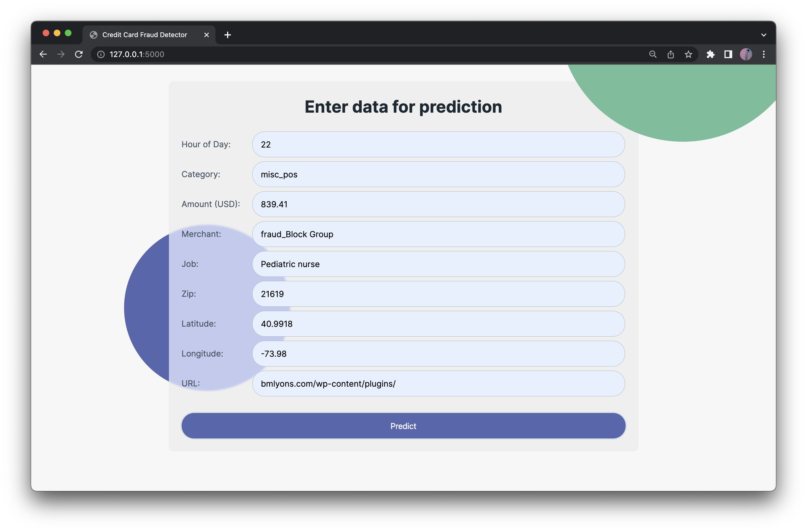Expand the tab search chevron

[x=764, y=35]
